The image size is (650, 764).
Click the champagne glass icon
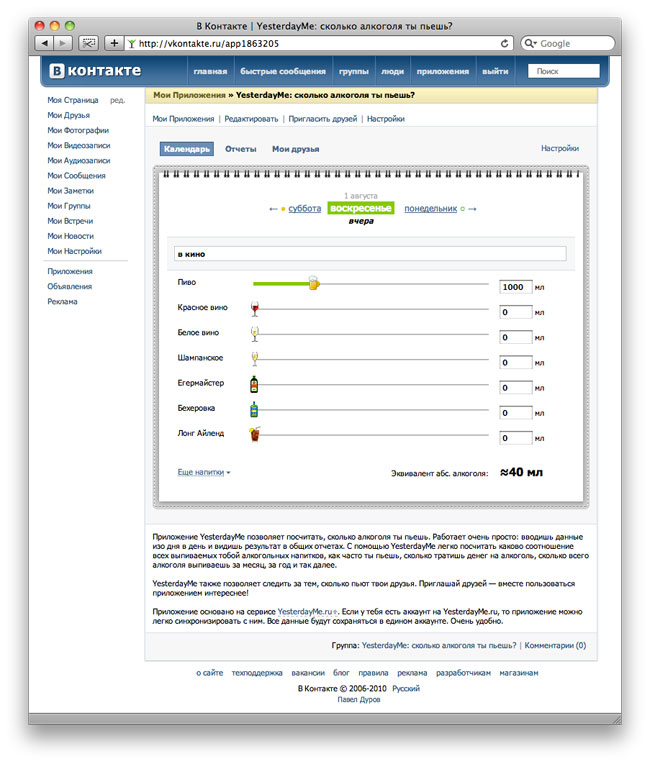pos(254,359)
